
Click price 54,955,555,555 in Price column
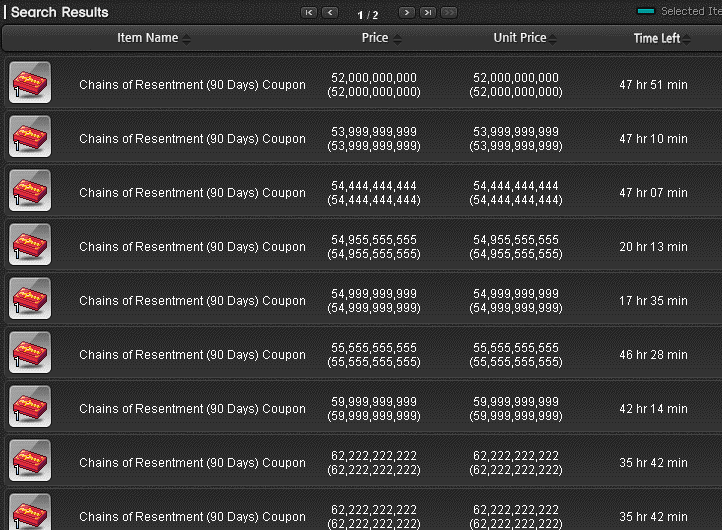374,247
